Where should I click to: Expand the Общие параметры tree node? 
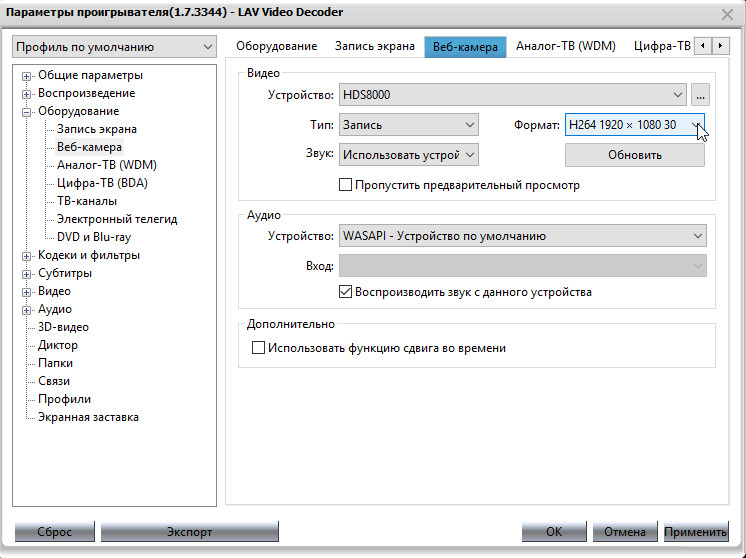tap(28, 75)
